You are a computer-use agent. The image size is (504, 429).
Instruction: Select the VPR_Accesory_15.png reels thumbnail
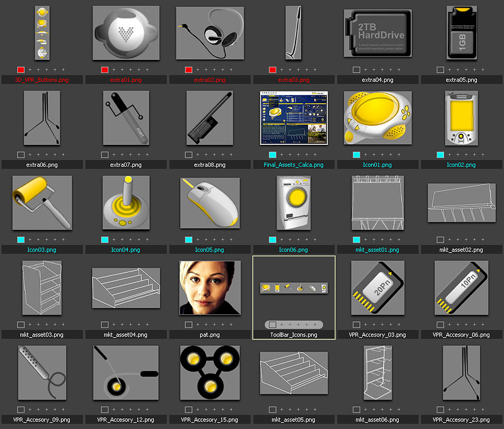point(209,373)
